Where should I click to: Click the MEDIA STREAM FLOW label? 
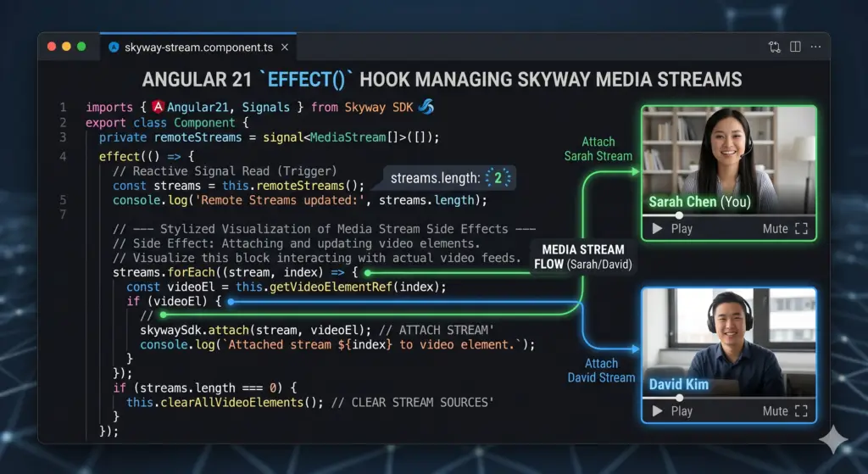583,257
